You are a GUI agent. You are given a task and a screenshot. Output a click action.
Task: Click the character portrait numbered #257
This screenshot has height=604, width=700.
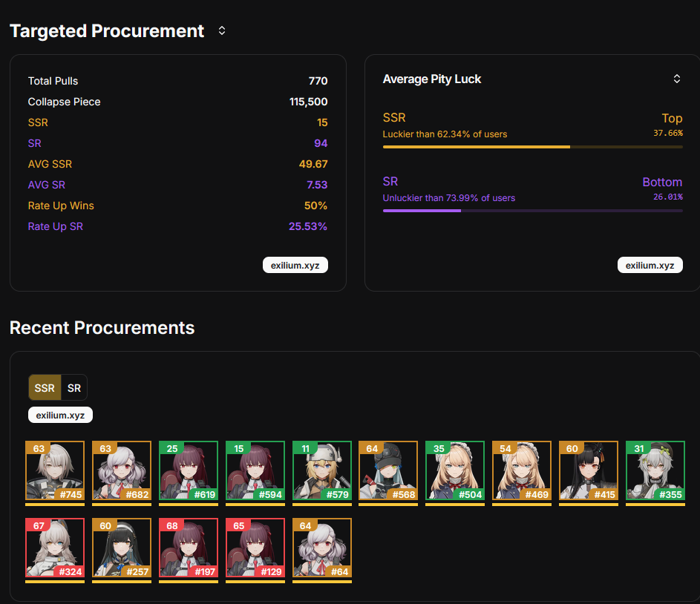(122, 548)
